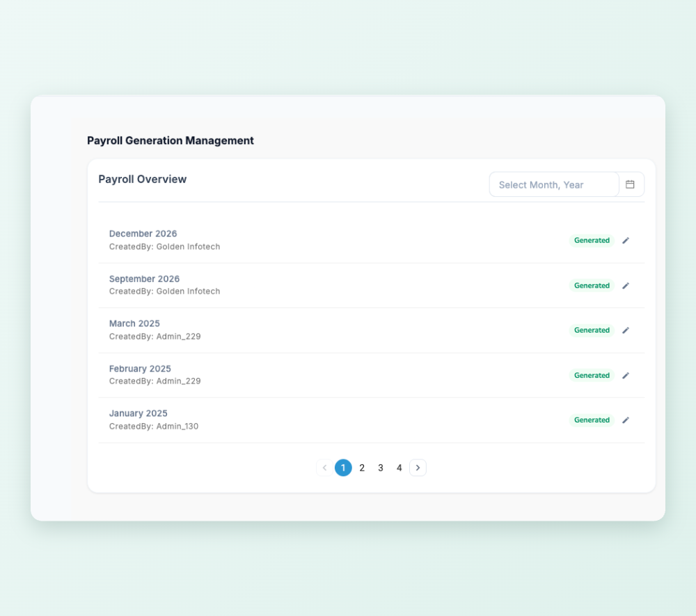The width and height of the screenshot is (696, 616).
Task: Open page 4 of payroll list
Action: tap(399, 468)
